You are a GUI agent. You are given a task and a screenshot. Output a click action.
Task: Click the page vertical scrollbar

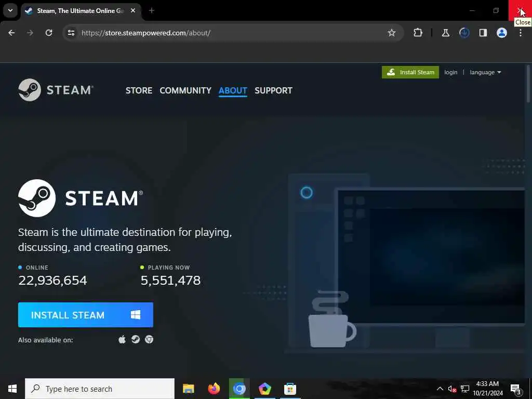pyautogui.click(x=528, y=83)
